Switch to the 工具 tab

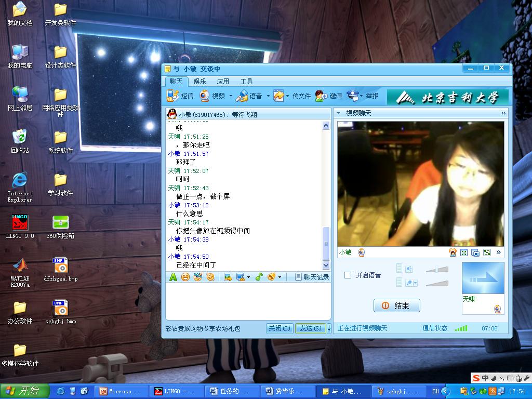pos(246,81)
